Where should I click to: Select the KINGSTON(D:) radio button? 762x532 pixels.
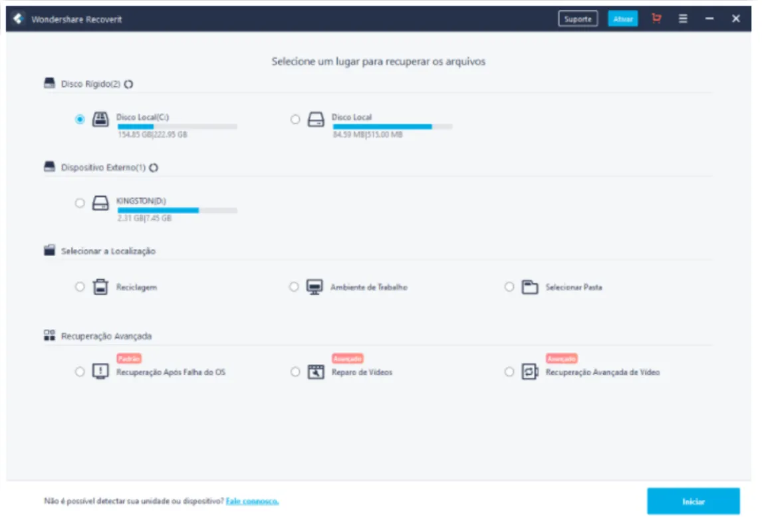point(80,203)
